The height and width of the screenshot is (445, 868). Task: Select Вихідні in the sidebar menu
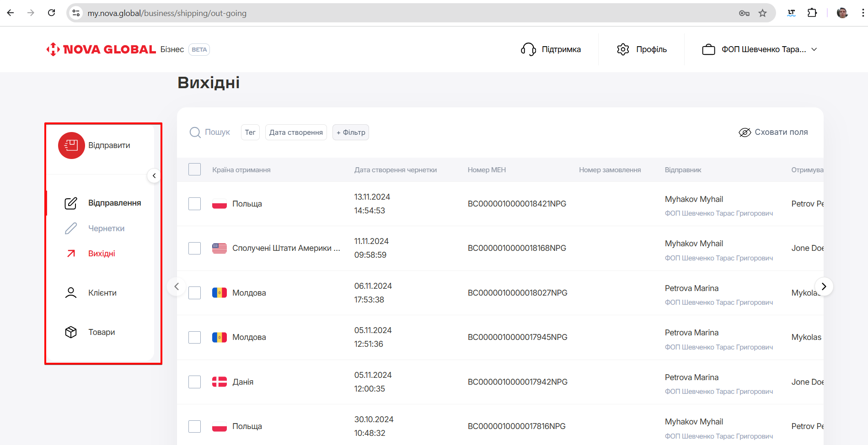[102, 254]
